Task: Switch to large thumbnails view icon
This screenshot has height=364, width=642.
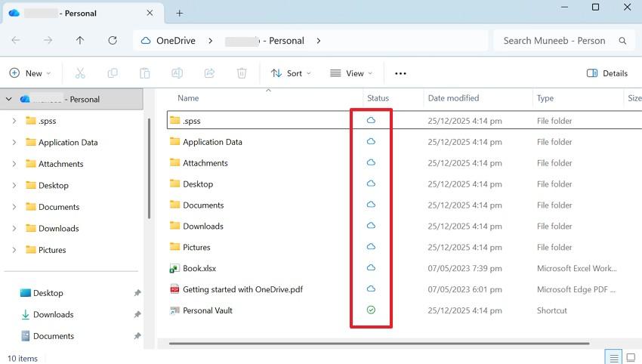Action: click(x=631, y=358)
